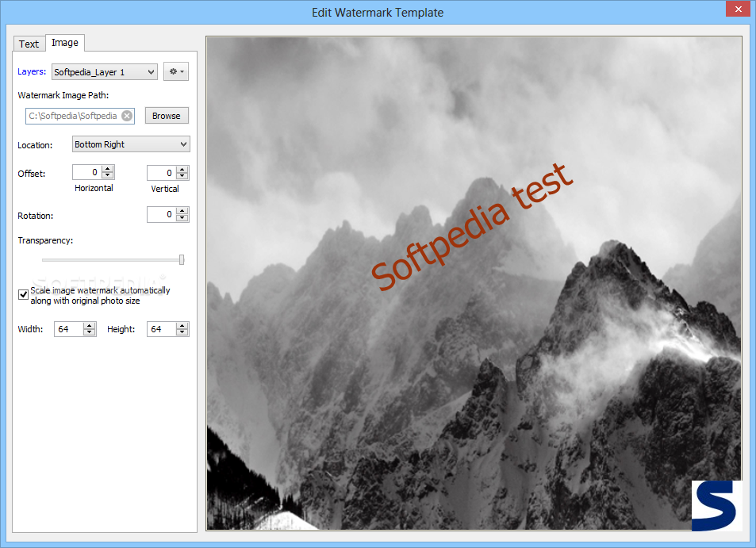756x548 pixels.
Task: Expand the Location dropdown set to Bottom Right
Action: coord(131,144)
